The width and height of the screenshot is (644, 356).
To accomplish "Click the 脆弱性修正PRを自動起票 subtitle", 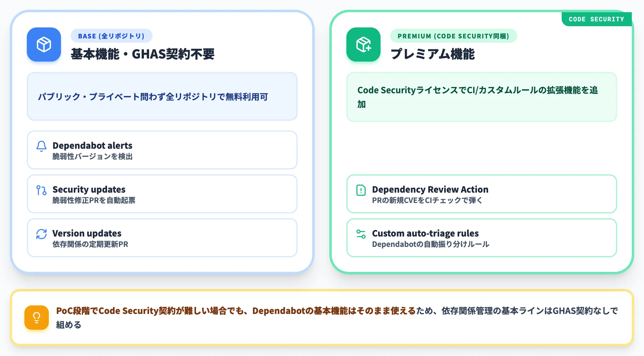I will click(x=94, y=200).
